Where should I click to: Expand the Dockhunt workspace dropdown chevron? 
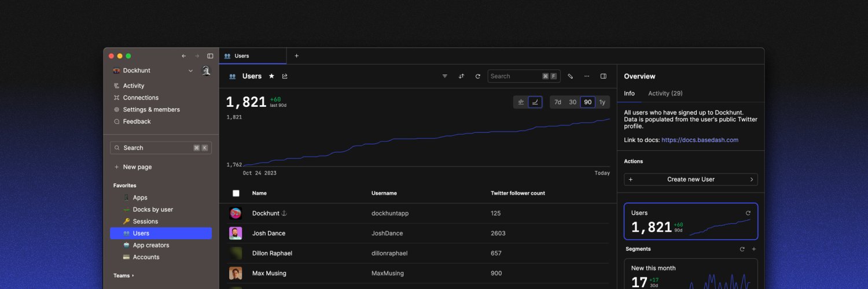[x=190, y=71]
